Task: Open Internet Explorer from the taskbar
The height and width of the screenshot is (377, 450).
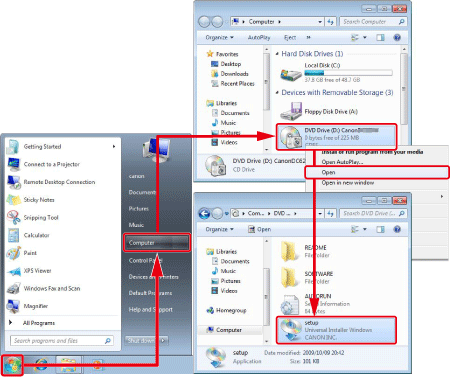Action: click(41, 365)
